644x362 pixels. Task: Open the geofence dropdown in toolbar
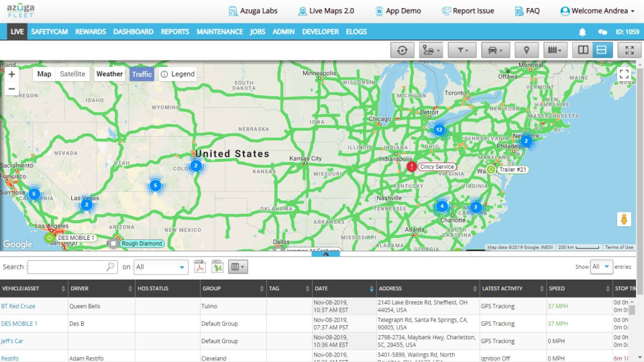pos(555,50)
